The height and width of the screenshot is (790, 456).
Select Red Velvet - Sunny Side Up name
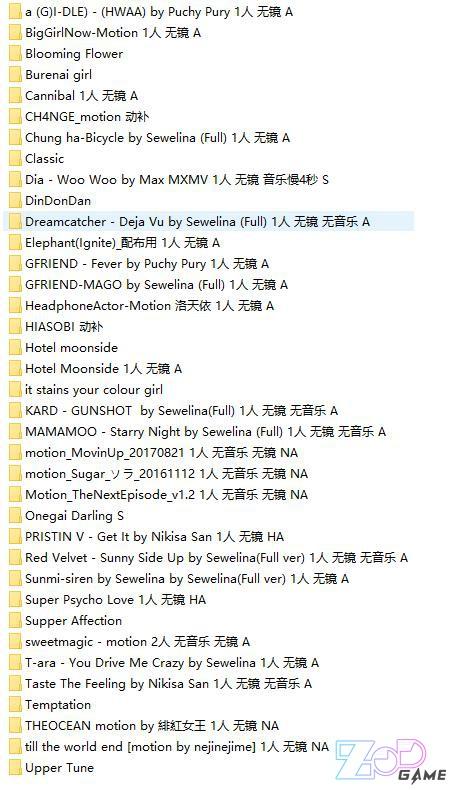coord(217,558)
